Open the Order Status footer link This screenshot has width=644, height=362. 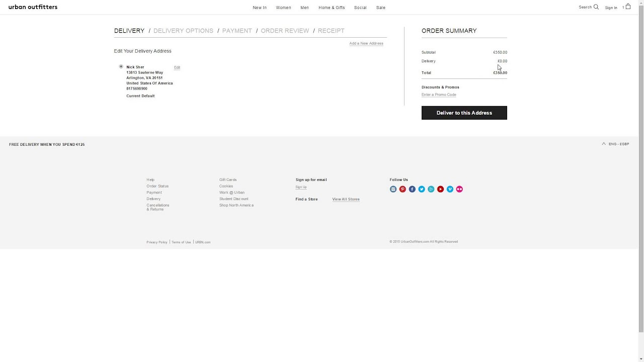tap(157, 186)
